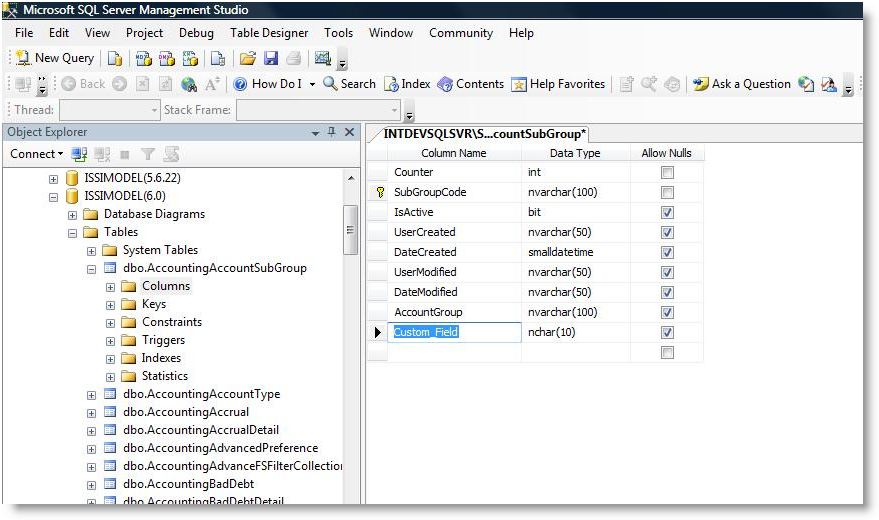Open the Table Designer menu

pyautogui.click(x=269, y=33)
